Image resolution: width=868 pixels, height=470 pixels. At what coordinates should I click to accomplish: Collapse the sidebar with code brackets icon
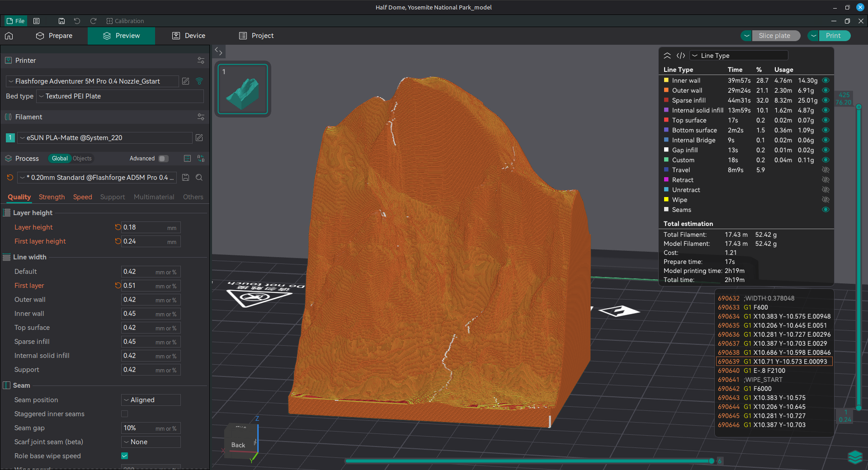pyautogui.click(x=218, y=52)
